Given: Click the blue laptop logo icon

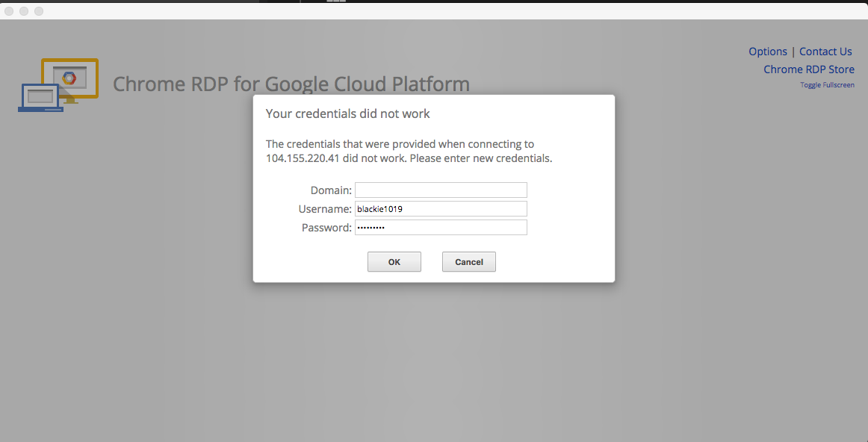Looking at the screenshot, I should click(x=40, y=97).
